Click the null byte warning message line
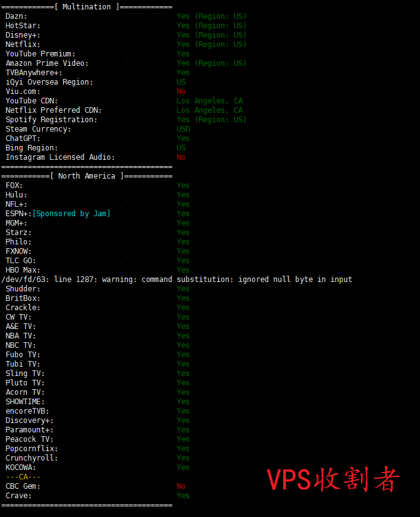 (177, 279)
